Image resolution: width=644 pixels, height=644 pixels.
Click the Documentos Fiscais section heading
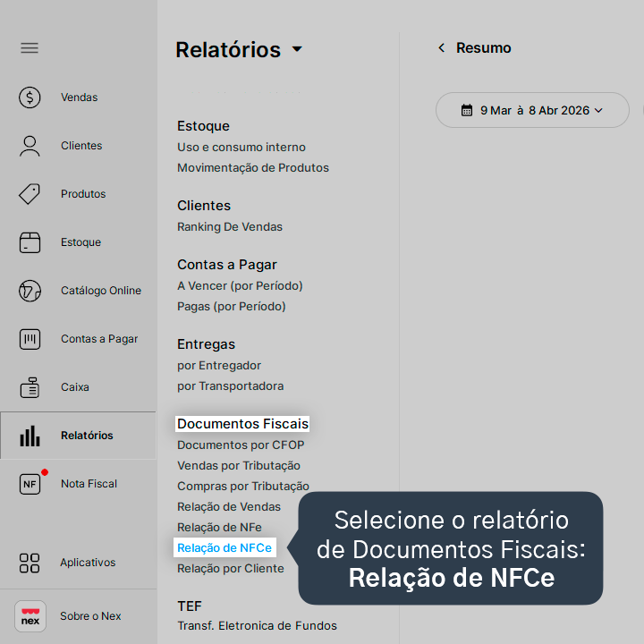pyautogui.click(x=242, y=424)
